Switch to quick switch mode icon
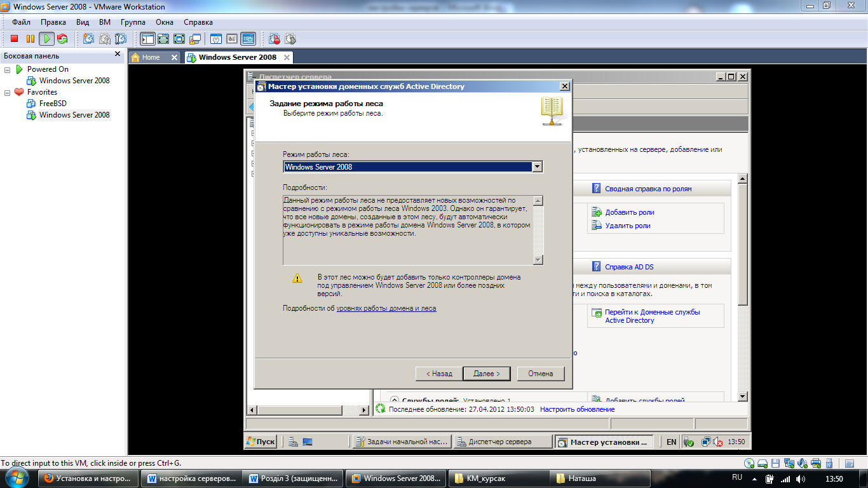Viewport: 868px width, 488px height. pos(163,39)
